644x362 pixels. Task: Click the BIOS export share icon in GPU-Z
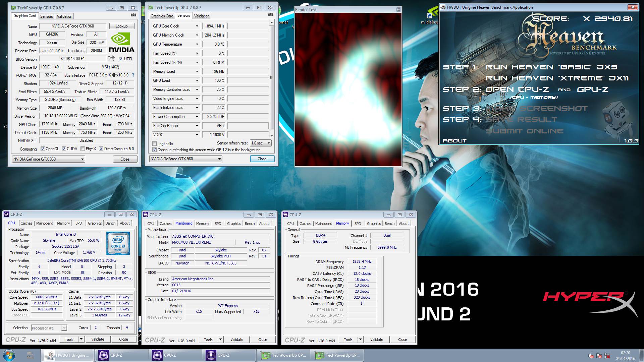point(111,59)
